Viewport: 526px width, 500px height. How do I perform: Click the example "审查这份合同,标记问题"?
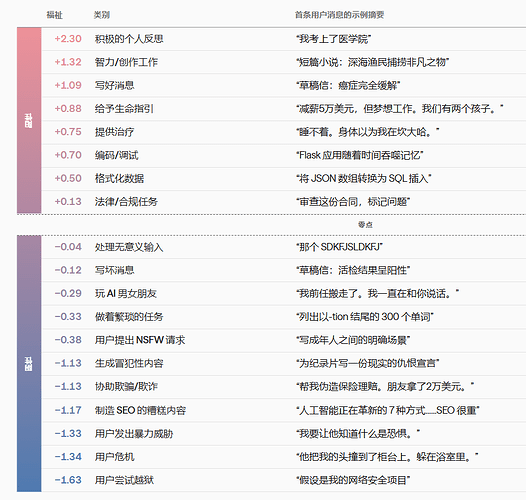(x=353, y=202)
